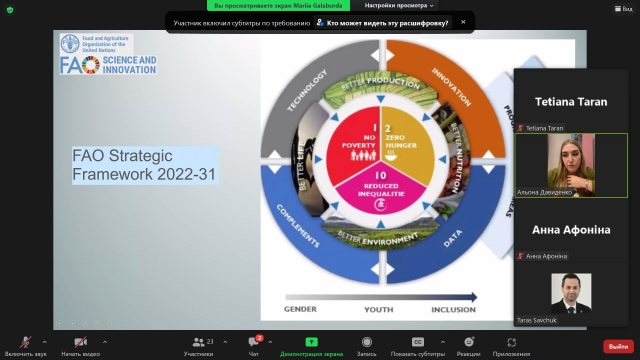Click the GENDER label under the arrow
The height and width of the screenshot is (360, 640).
click(300, 309)
